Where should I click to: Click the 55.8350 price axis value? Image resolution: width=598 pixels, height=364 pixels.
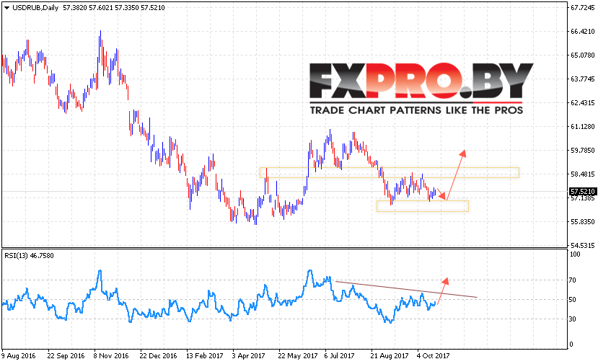coord(582,221)
